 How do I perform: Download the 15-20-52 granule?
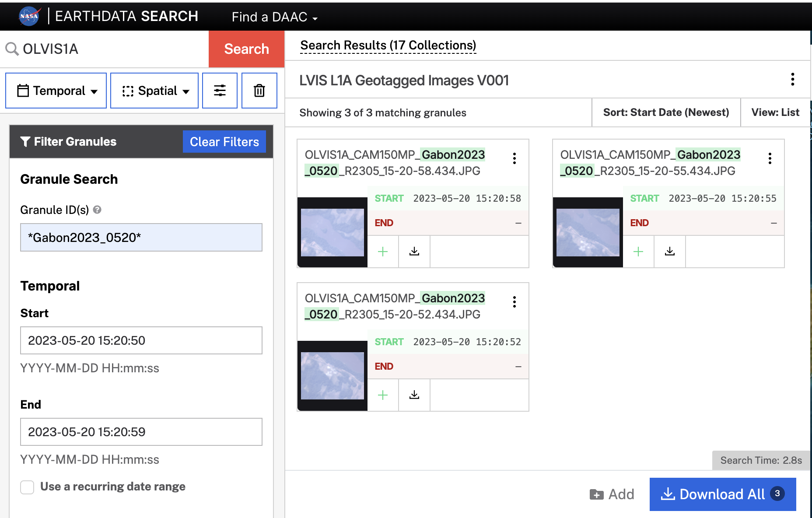click(x=414, y=395)
